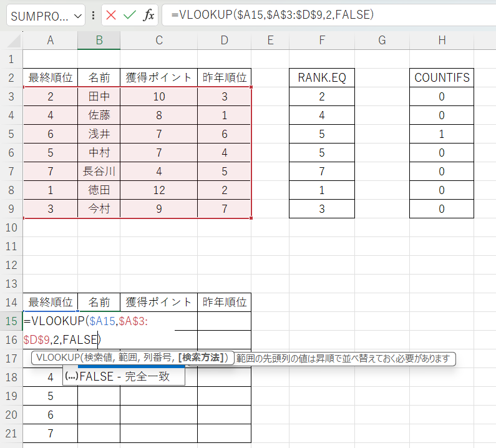Click the three-dot name box resize handle
The height and width of the screenshot is (448, 496).
pos(94,16)
